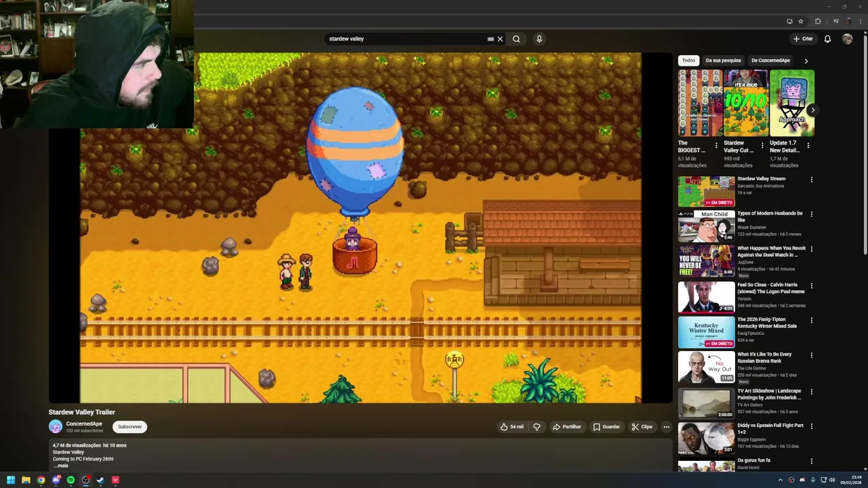Open the short 'The BIGGEST ...'
This screenshot has height=488, width=868.
point(700,103)
